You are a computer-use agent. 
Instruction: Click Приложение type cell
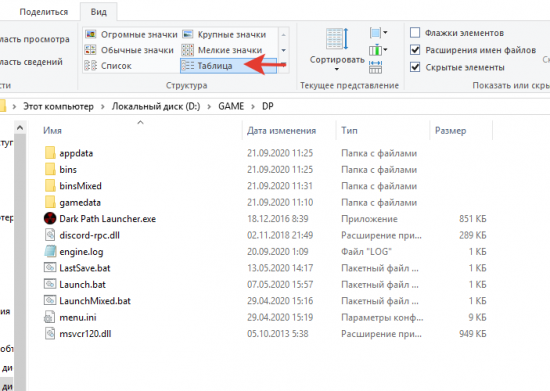coord(369,219)
